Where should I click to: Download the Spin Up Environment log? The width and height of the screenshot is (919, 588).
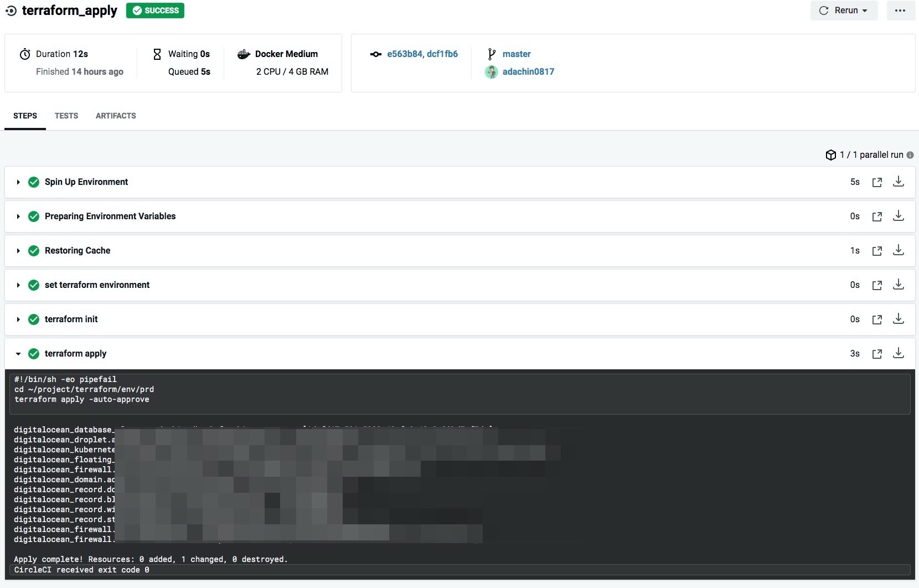[x=899, y=182]
